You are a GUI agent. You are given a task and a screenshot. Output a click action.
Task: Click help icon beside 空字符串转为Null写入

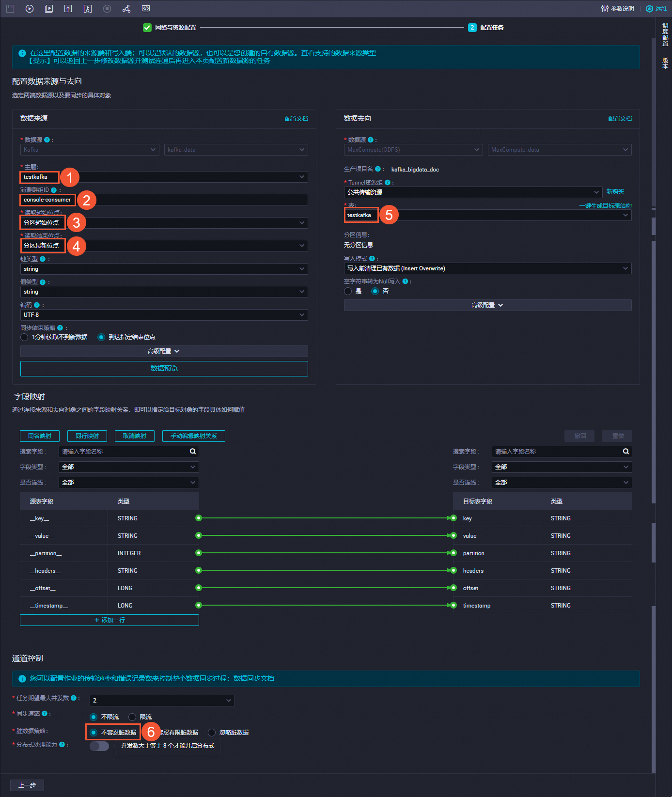(405, 281)
